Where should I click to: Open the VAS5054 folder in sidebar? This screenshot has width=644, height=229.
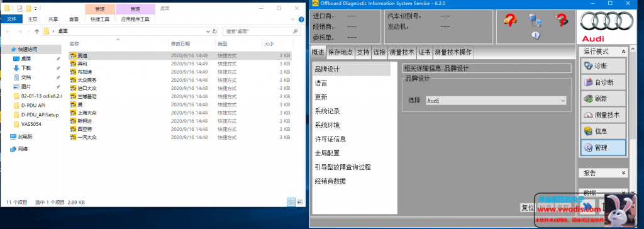(x=31, y=124)
